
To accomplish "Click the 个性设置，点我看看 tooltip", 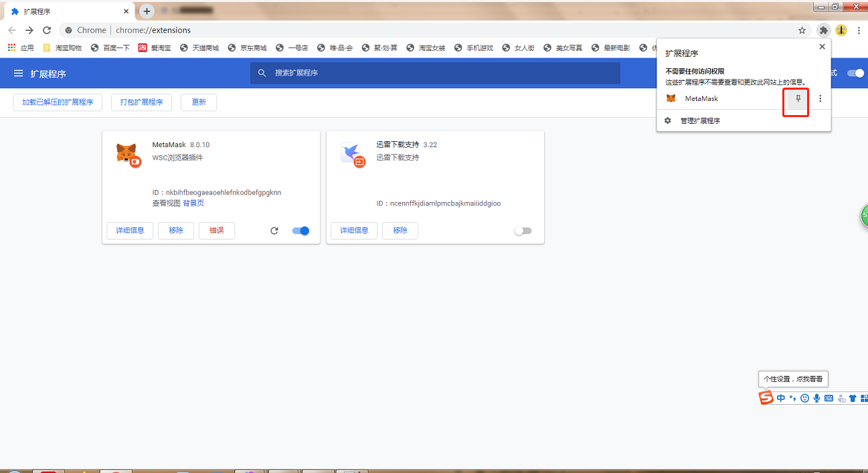I will coord(793,379).
